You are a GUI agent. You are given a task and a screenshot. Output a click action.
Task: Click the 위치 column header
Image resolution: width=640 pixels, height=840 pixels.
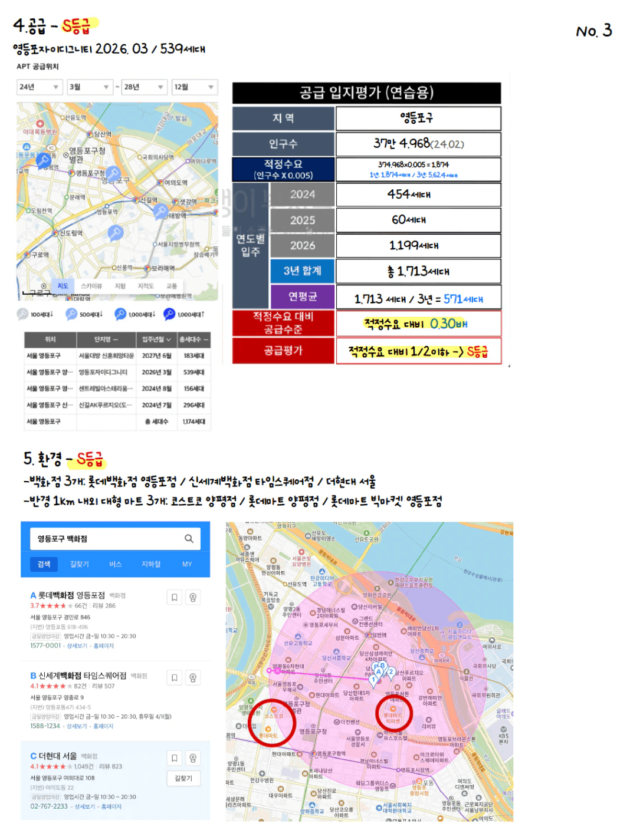point(50,340)
